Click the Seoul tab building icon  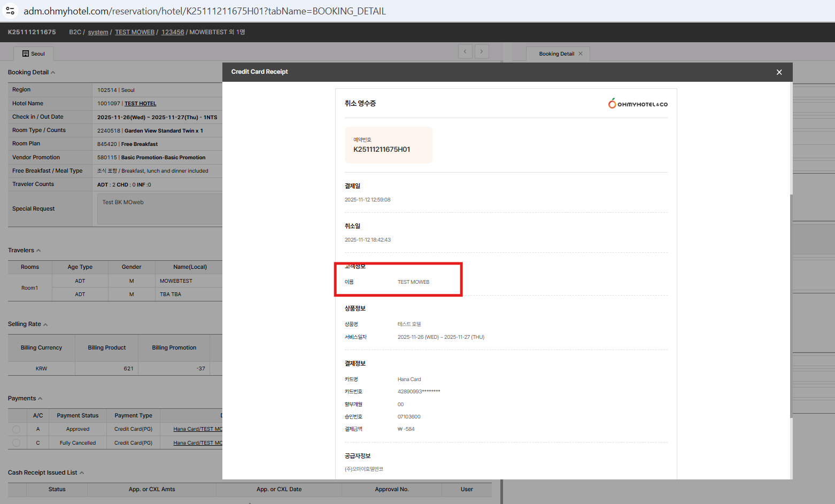(26, 53)
